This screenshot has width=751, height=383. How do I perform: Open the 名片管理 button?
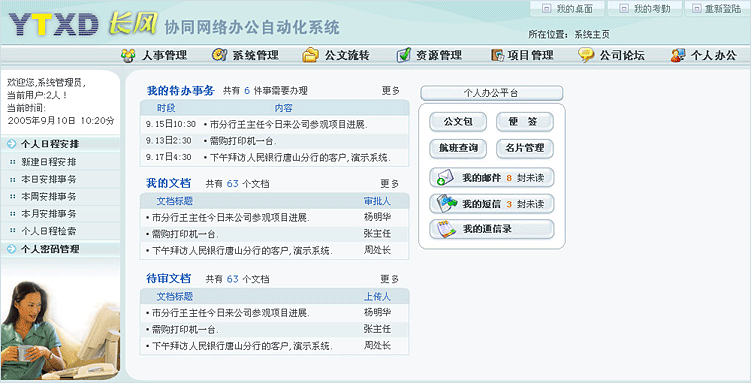point(524,148)
